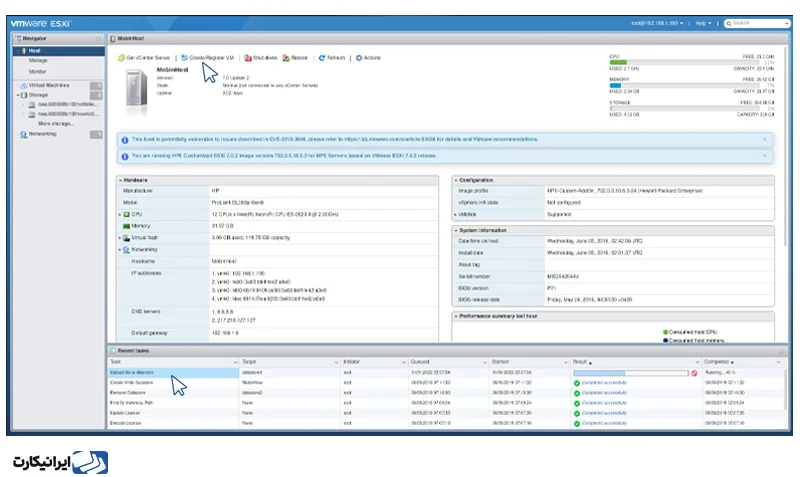
Task: Collapse the Configuration section
Action: (x=456, y=181)
